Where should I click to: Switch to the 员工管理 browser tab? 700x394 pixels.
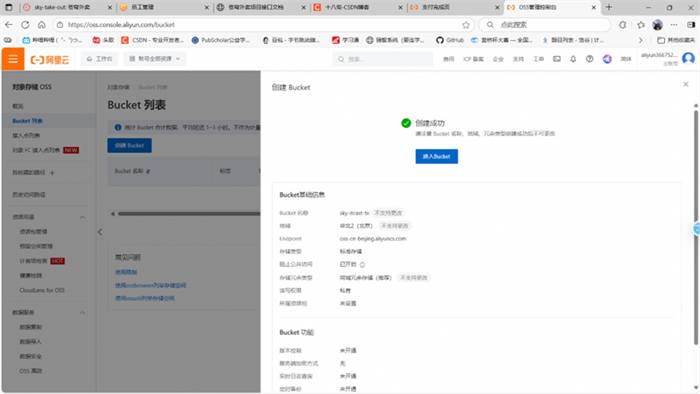[164, 7]
